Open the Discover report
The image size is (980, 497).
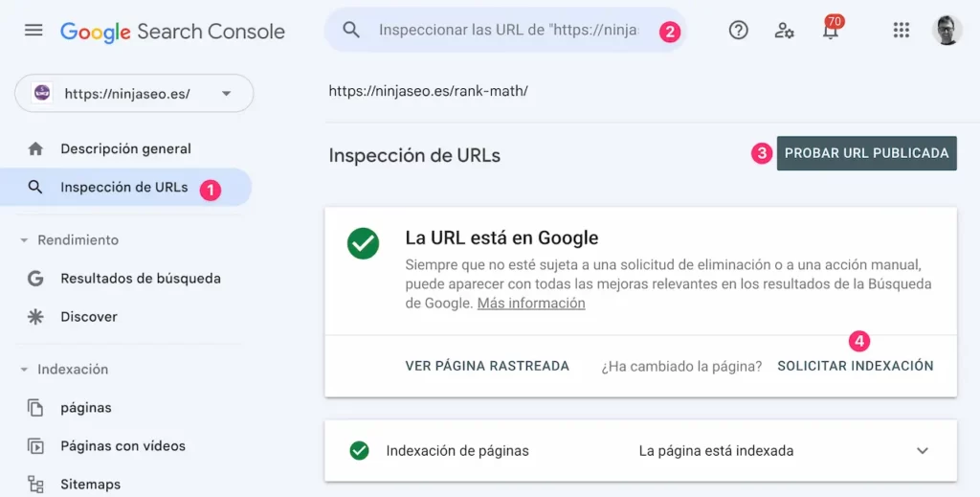pyautogui.click(x=89, y=316)
